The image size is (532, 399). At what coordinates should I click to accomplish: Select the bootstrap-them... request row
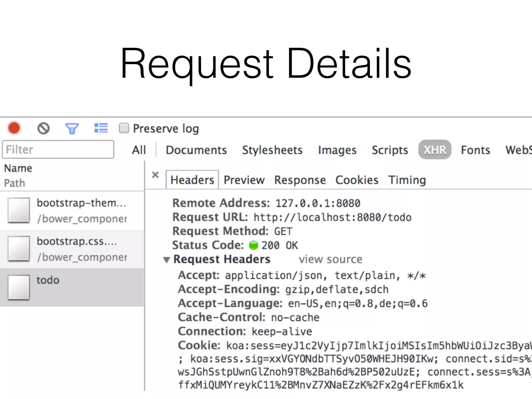(72, 211)
